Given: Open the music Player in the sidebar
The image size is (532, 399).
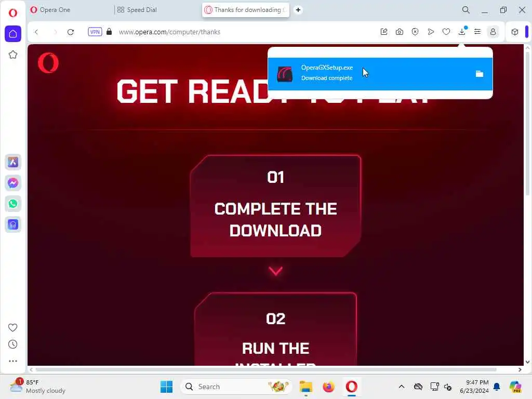Looking at the screenshot, I should click(13, 224).
